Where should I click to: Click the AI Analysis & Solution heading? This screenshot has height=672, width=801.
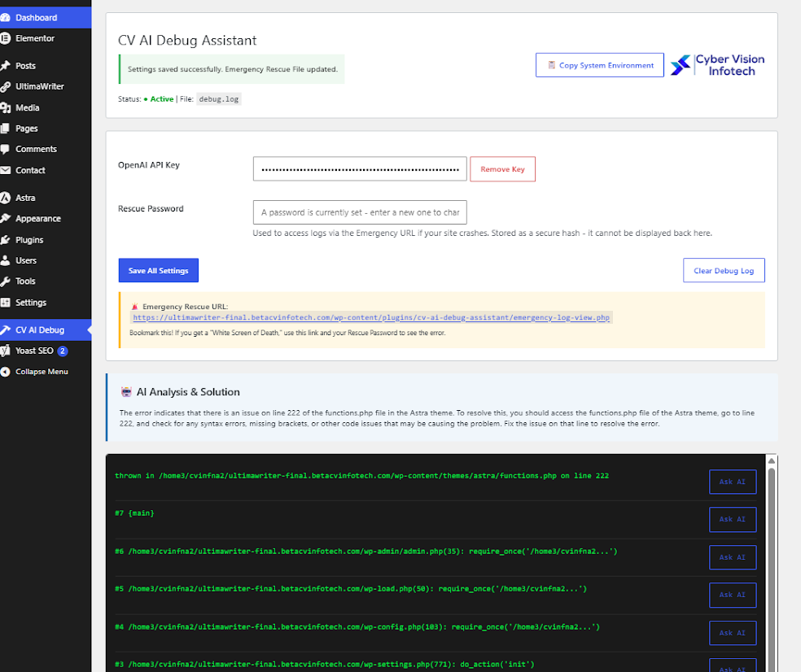click(188, 392)
